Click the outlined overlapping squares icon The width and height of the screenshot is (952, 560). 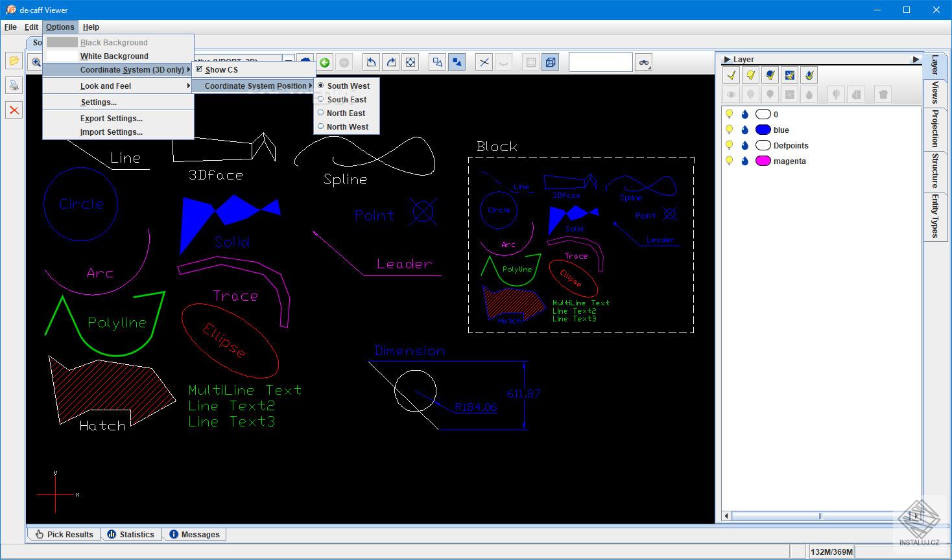[438, 62]
